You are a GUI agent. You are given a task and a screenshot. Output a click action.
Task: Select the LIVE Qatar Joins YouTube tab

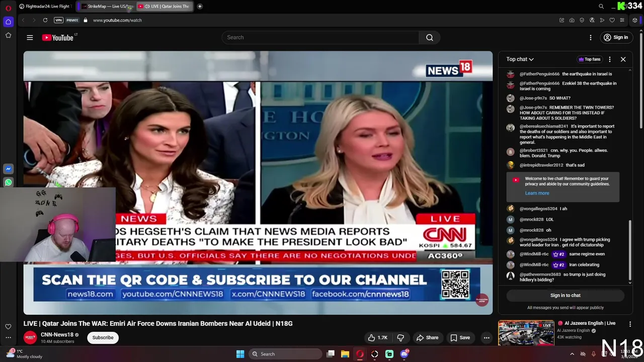click(x=165, y=7)
